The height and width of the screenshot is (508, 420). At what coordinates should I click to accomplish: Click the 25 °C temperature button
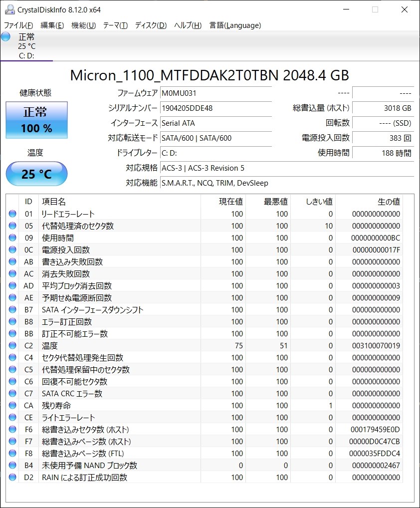[x=36, y=174]
